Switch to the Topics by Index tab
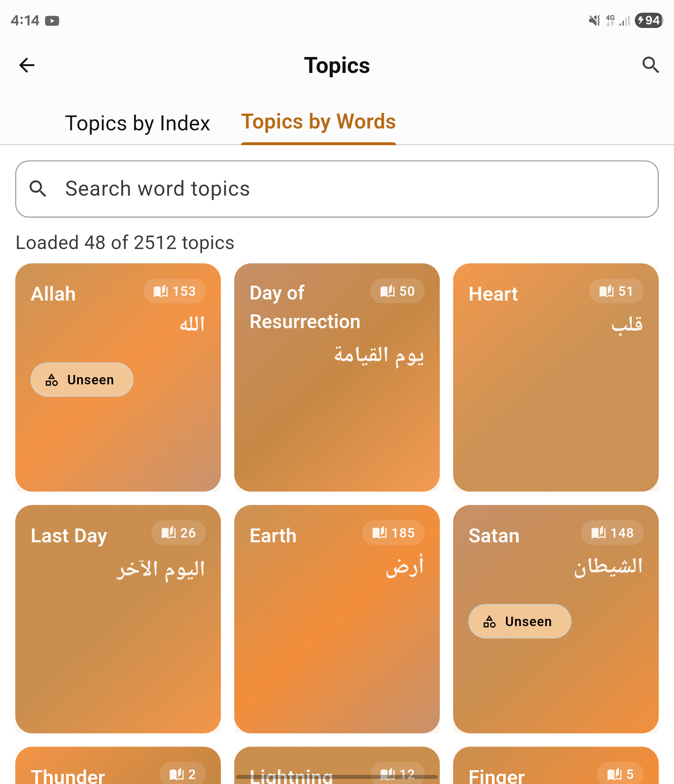674x784 pixels. 138,123
